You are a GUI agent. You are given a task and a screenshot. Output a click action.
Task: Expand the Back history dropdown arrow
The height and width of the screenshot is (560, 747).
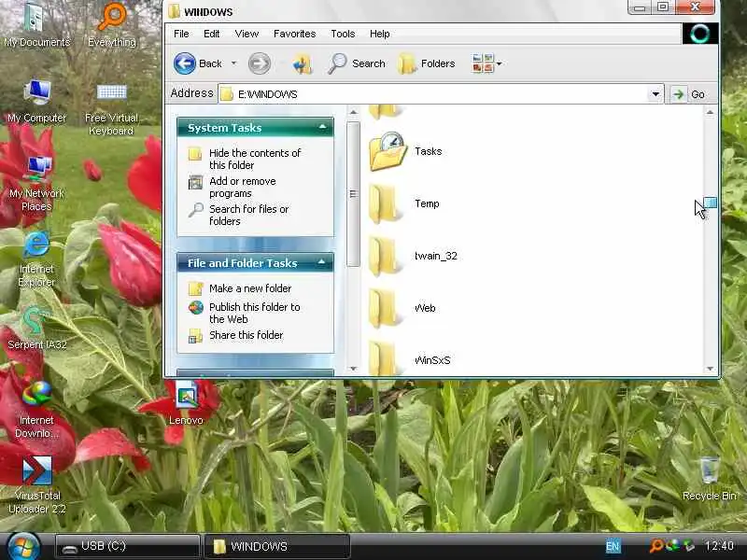coord(234,63)
